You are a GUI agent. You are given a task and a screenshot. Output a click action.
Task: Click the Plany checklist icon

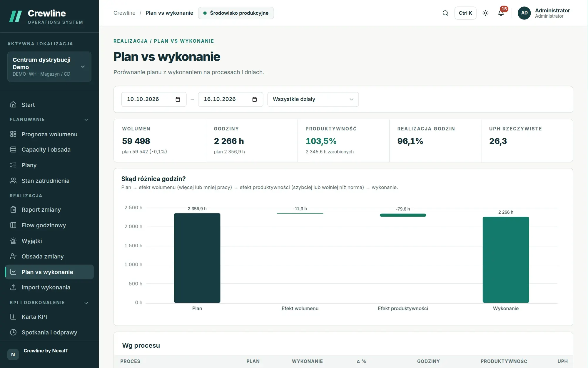tap(13, 165)
